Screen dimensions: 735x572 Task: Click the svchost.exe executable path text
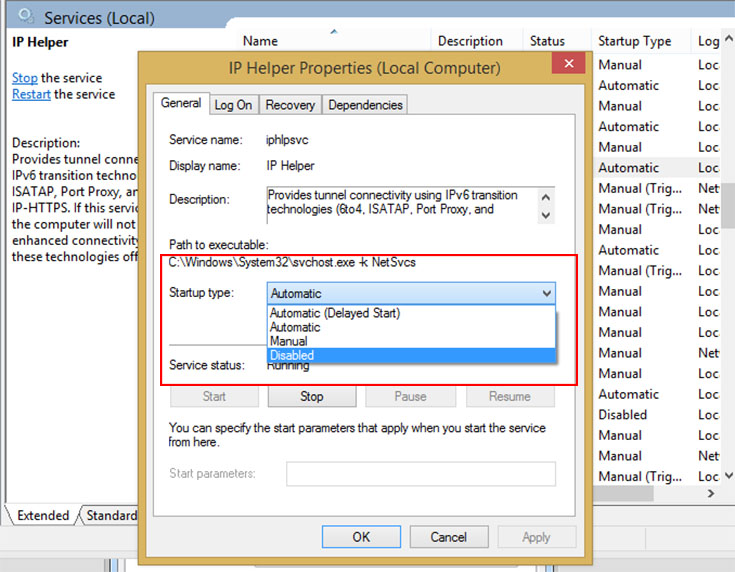click(292, 262)
